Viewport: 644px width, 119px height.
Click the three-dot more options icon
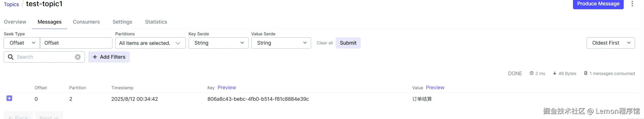(632, 4)
